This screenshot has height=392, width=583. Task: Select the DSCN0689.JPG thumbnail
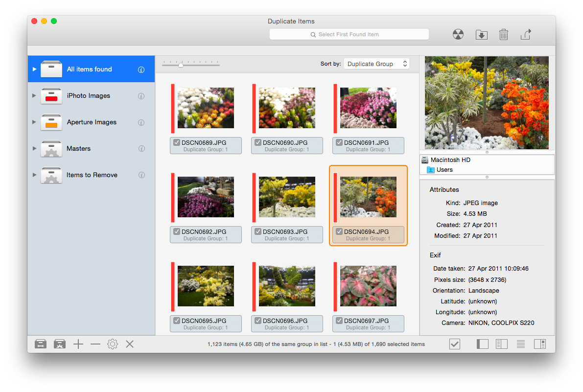[x=206, y=108]
